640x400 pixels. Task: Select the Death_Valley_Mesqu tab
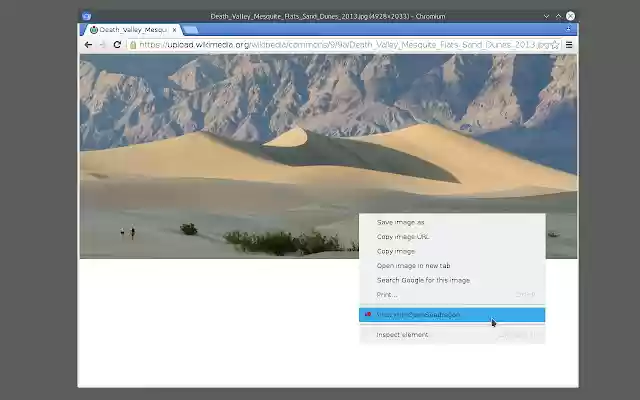(x=133, y=30)
